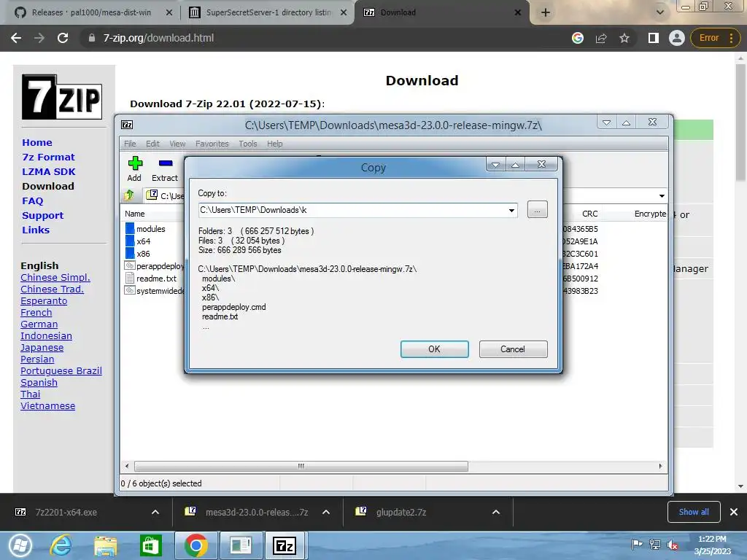Screen dimensions: 747x560
Task: Click the 7-Zip taskbar icon
Action: click(285, 545)
